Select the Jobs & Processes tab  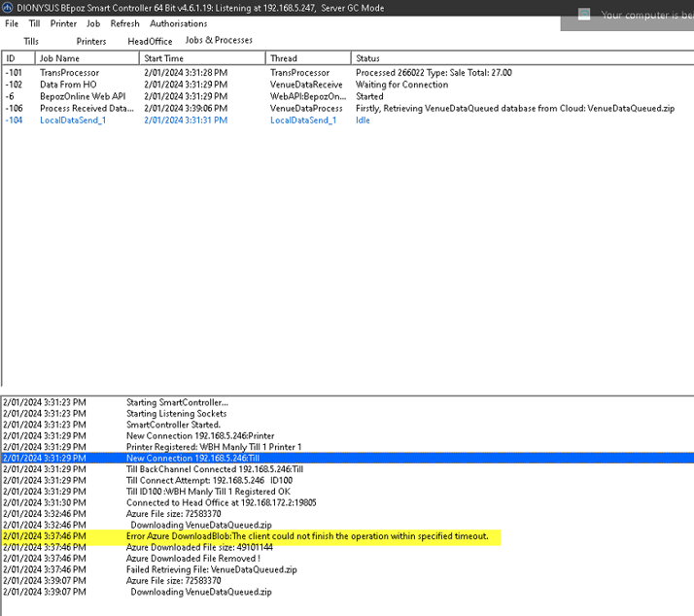219,41
